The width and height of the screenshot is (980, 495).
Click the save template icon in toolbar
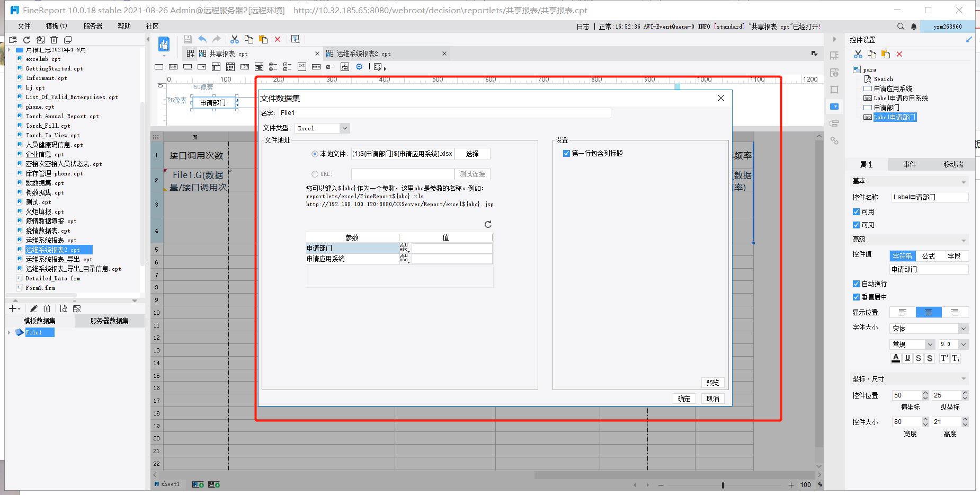pyautogui.click(x=188, y=39)
